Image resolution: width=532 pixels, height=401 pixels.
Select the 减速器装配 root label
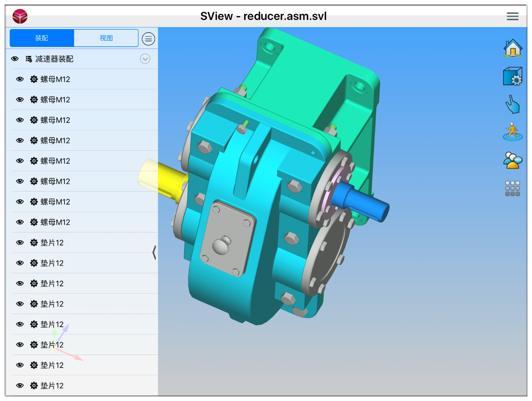[54, 59]
